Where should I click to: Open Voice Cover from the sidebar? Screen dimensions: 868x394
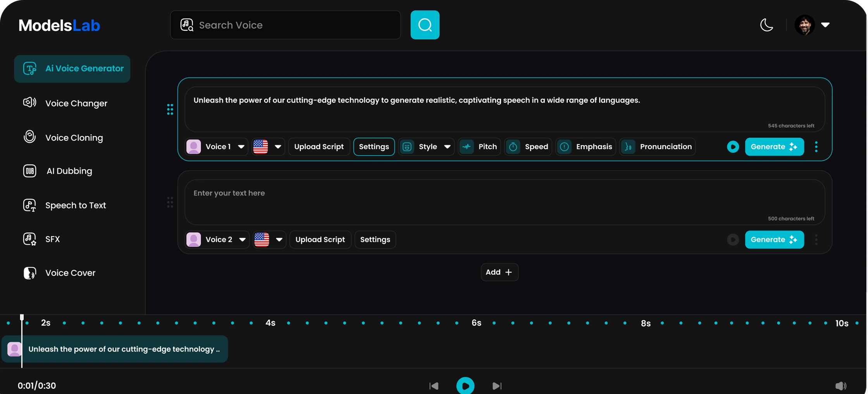[x=70, y=273]
